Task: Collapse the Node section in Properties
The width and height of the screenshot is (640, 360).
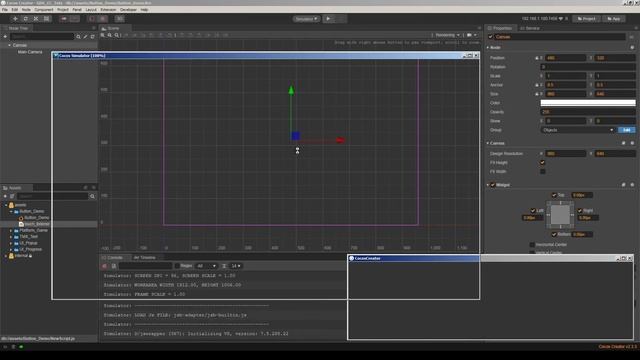Action: 488,47
